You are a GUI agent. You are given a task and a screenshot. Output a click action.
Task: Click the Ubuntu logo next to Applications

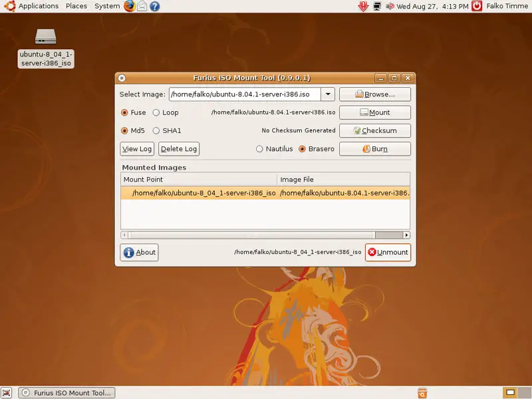point(10,6)
